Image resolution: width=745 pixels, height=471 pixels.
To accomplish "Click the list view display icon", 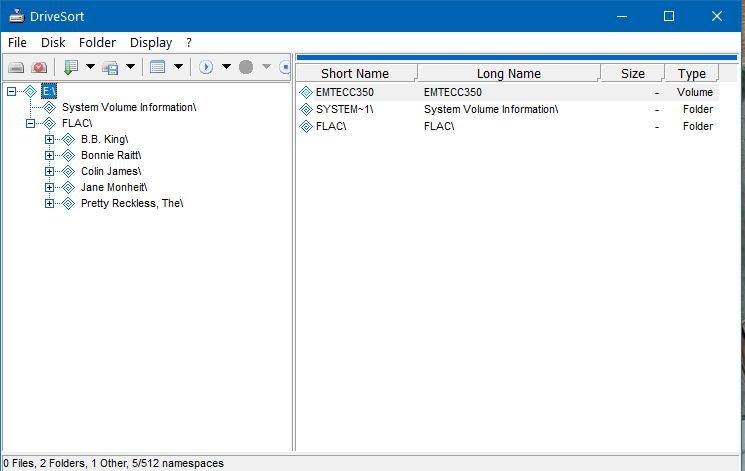I will (x=157, y=67).
